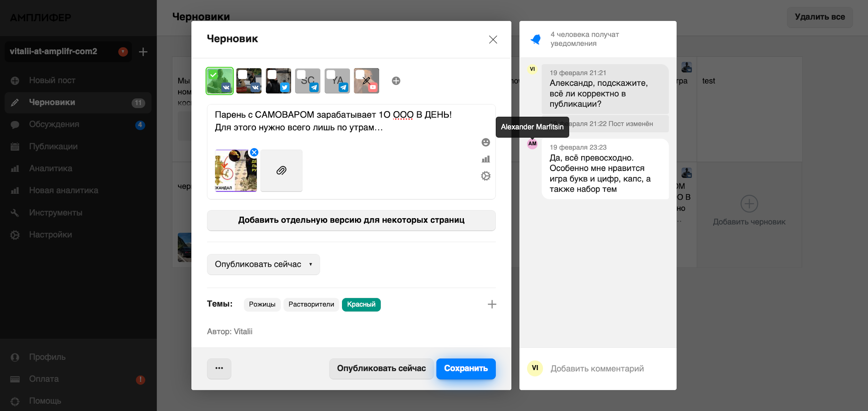Click the VI avatar on the first comment

532,69
